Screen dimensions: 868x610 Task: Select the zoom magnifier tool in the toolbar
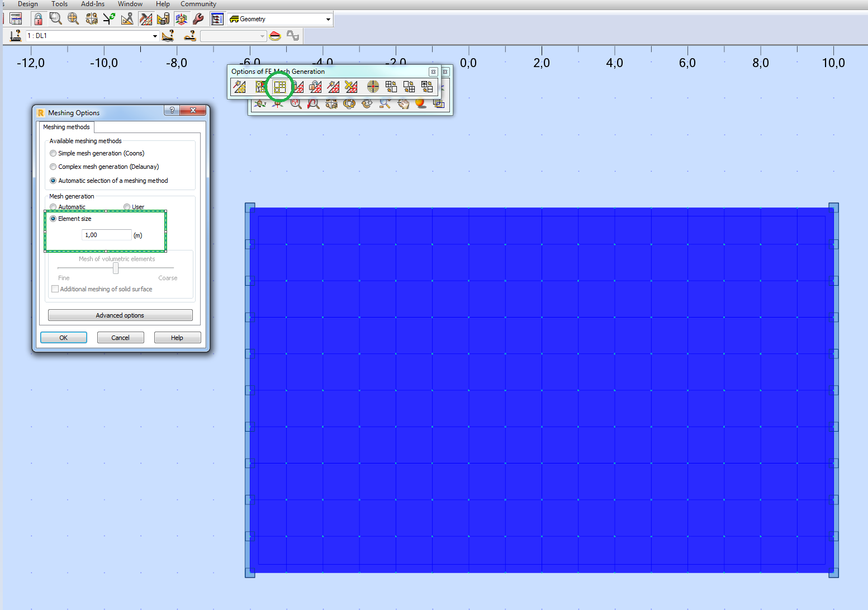click(56, 18)
